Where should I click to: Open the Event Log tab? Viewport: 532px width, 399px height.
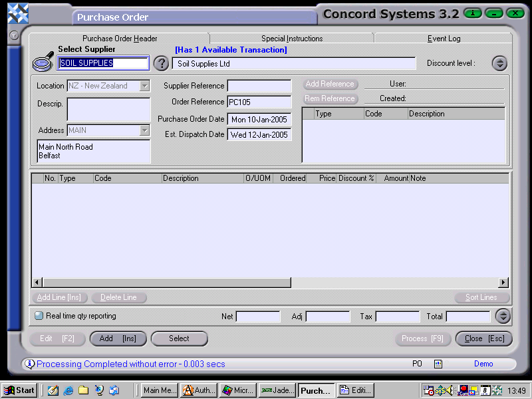coord(443,38)
